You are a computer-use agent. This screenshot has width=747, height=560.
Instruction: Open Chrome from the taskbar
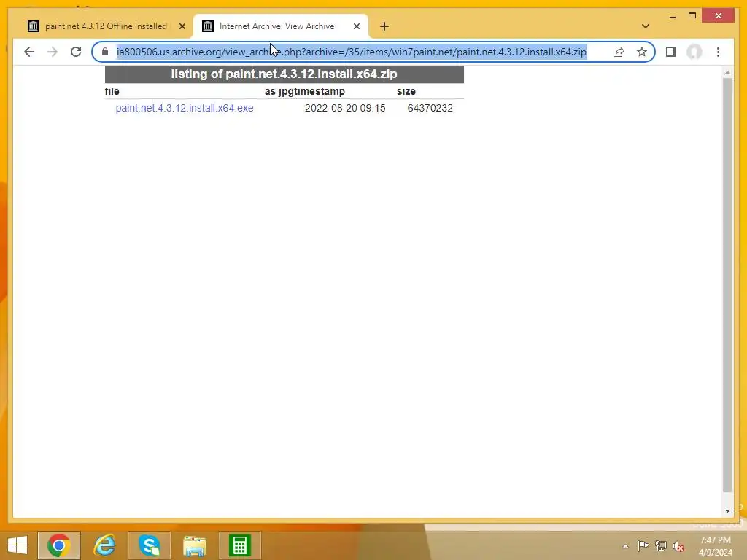[59, 545]
